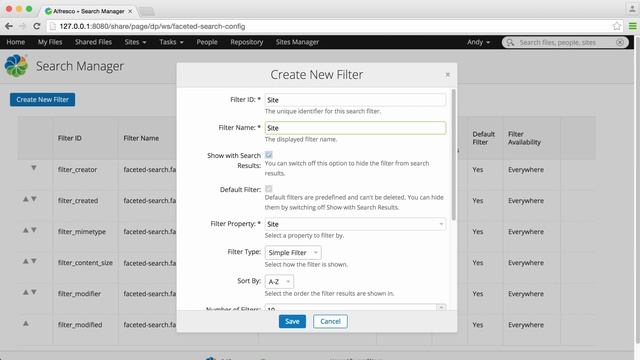Move filter_content_size down with arrow
Viewport: 640px width, 360px height.
click(x=34, y=261)
